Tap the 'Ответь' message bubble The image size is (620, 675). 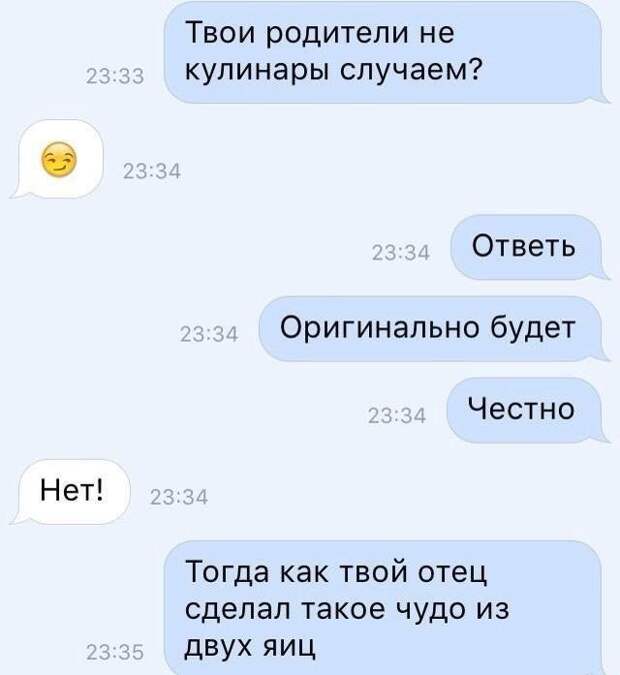(527, 247)
